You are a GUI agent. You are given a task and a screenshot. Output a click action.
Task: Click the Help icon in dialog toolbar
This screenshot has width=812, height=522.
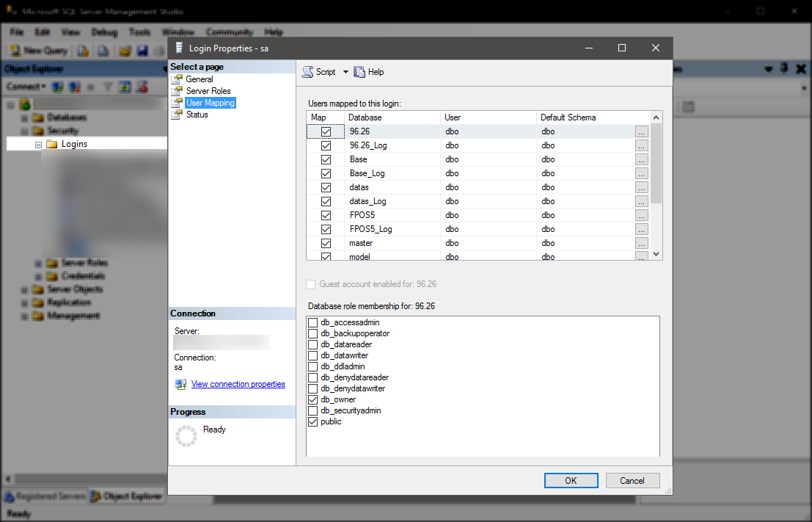click(359, 72)
